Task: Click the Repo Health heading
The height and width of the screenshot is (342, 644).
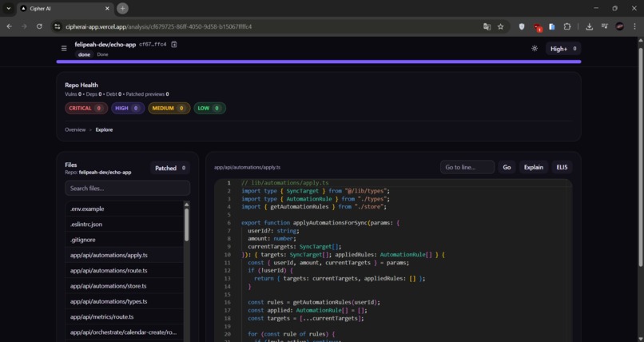Action: (81, 85)
